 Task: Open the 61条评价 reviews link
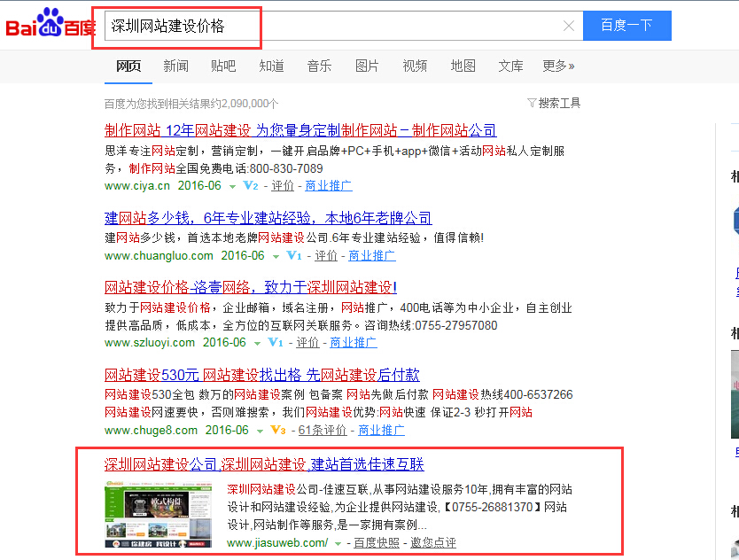(x=323, y=430)
